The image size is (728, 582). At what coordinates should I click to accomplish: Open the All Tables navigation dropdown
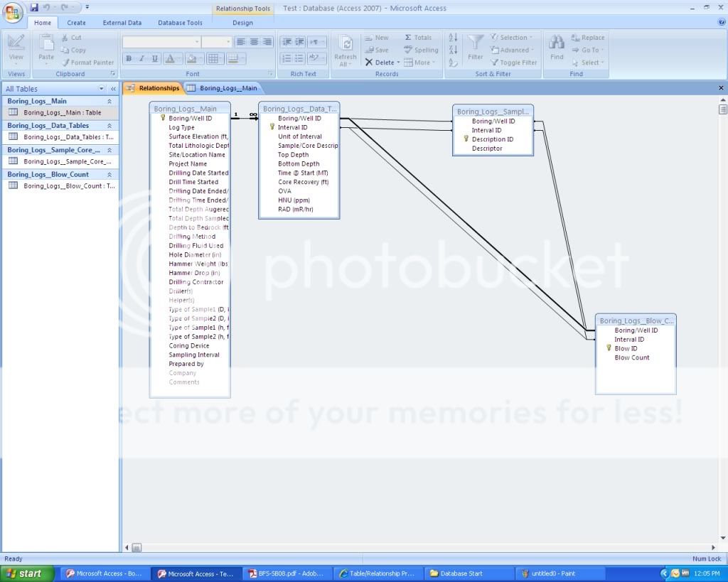click(x=102, y=89)
